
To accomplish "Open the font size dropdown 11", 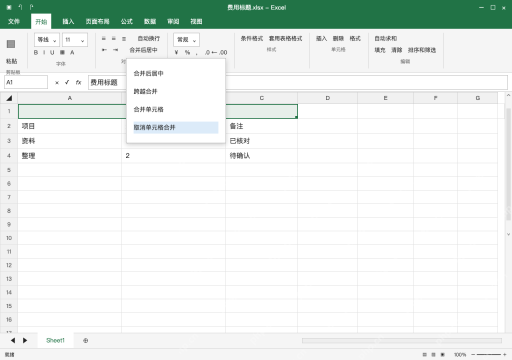I will (75, 40).
